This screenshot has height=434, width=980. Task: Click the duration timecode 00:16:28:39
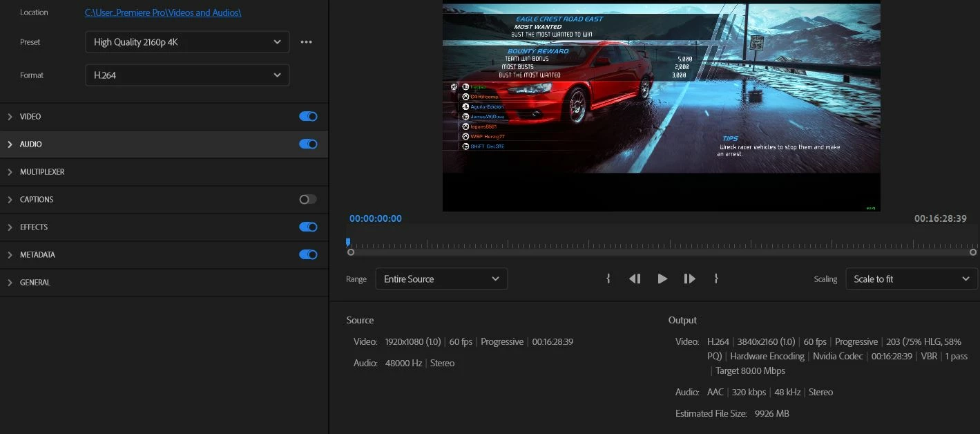[x=940, y=218]
